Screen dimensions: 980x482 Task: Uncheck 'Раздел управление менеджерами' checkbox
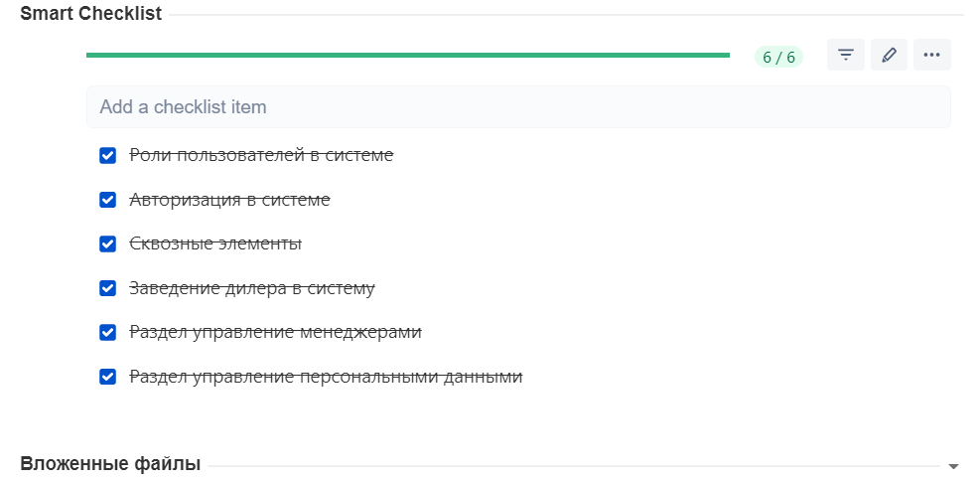click(x=108, y=332)
